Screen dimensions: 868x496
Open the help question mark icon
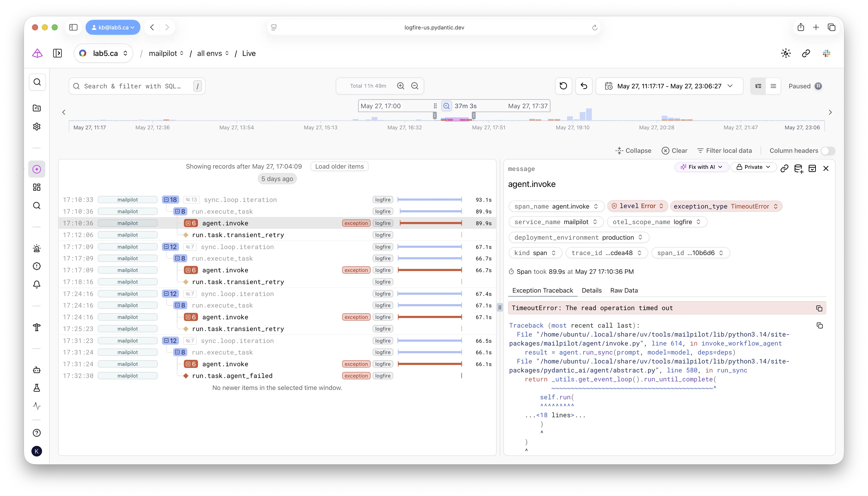click(x=37, y=433)
